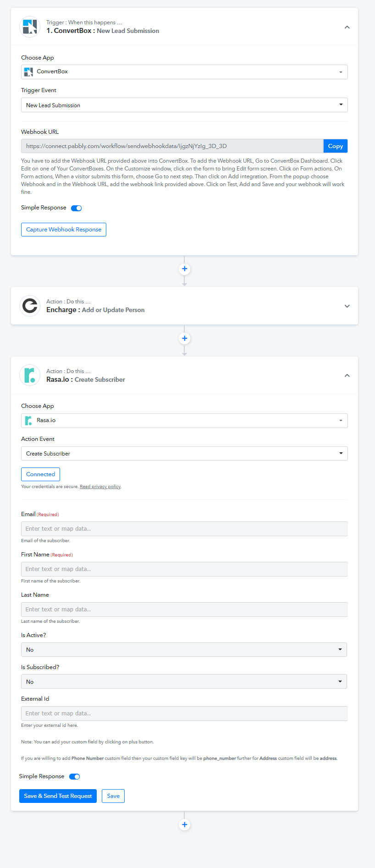The image size is (375, 868).
Task: Click the Rasa.io logo in action header
Action: [30, 375]
